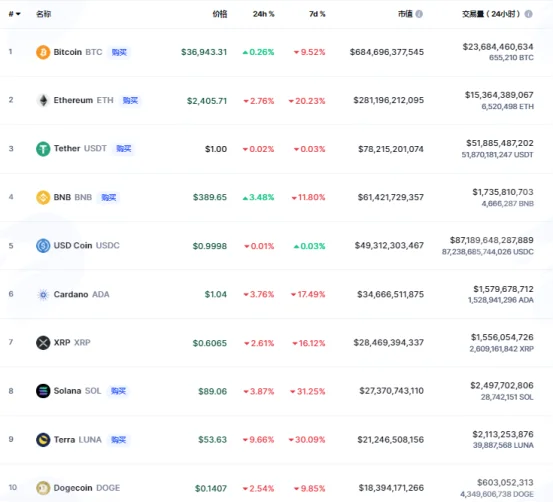554x503 pixels.
Task: Click the Dogecoin logo icon
Action: pyautogui.click(x=43, y=488)
